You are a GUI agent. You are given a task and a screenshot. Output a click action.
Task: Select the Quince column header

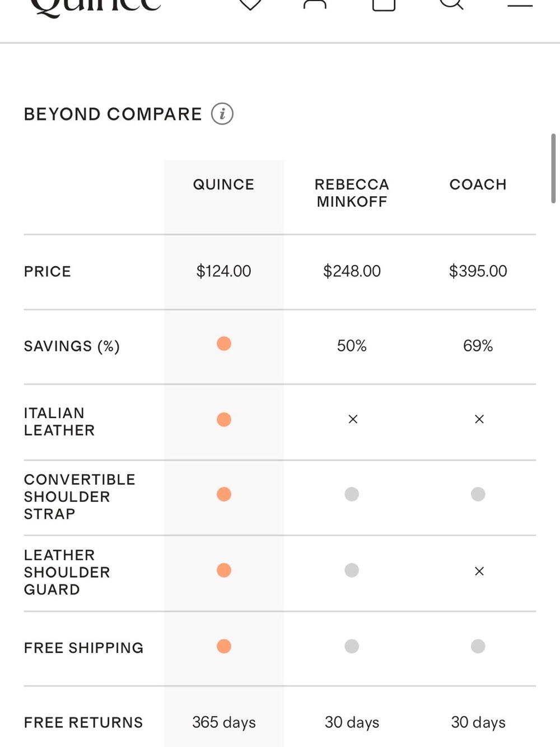click(x=223, y=184)
